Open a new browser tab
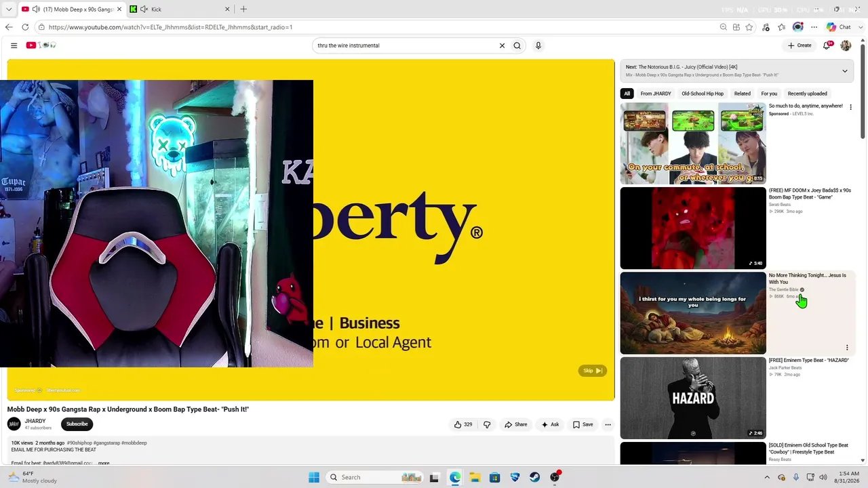Image resolution: width=868 pixels, height=488 pixels. tap(243, 9)
